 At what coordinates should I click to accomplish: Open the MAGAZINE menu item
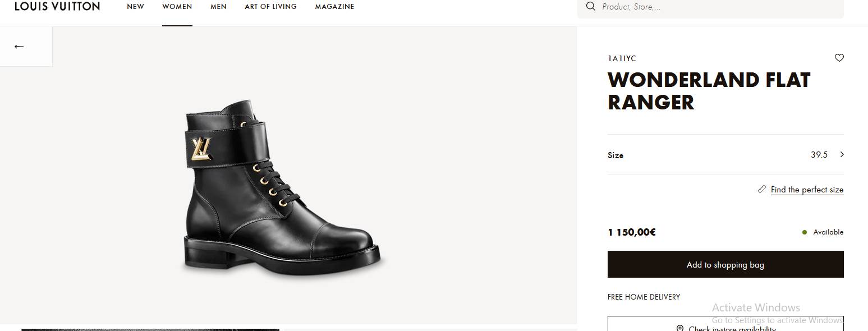point(334,7)
